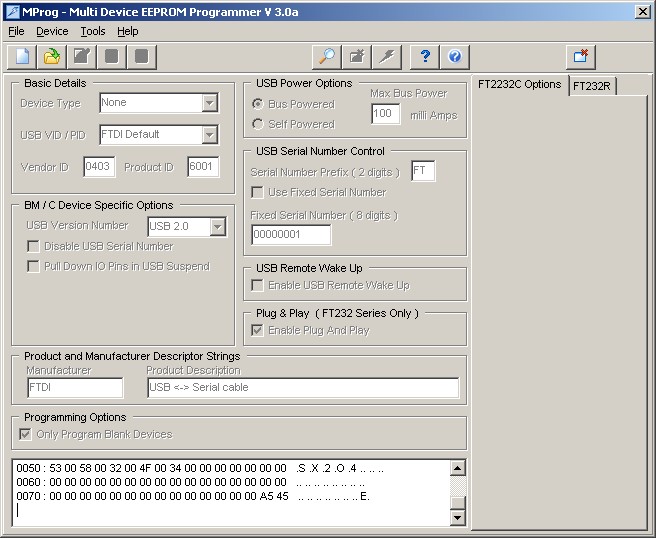Click the blue circle about icon
The width and height of the screenshot is (656, 538).
point(455,56)
